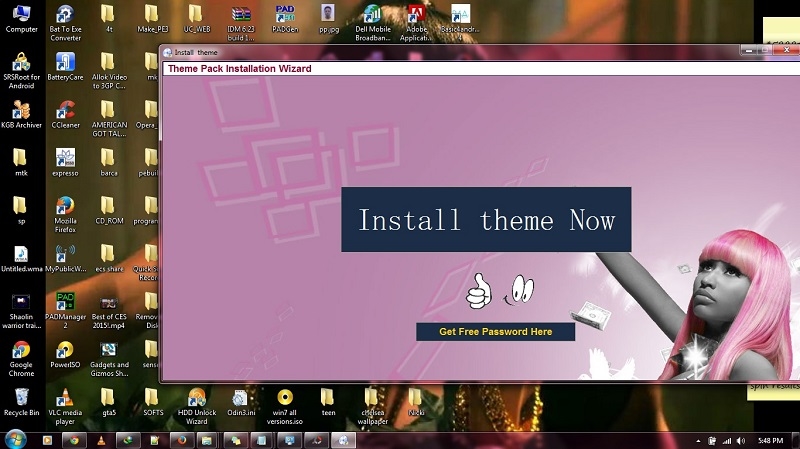Image resolution: width=800 pixels, height=449 pixels.
Task: Select the win7 all versions.iso file
Action: (284, 397)
